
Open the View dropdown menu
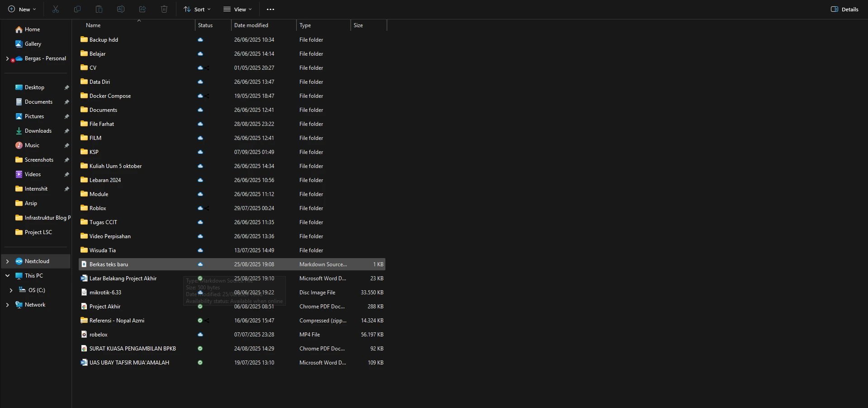(237, 9)
